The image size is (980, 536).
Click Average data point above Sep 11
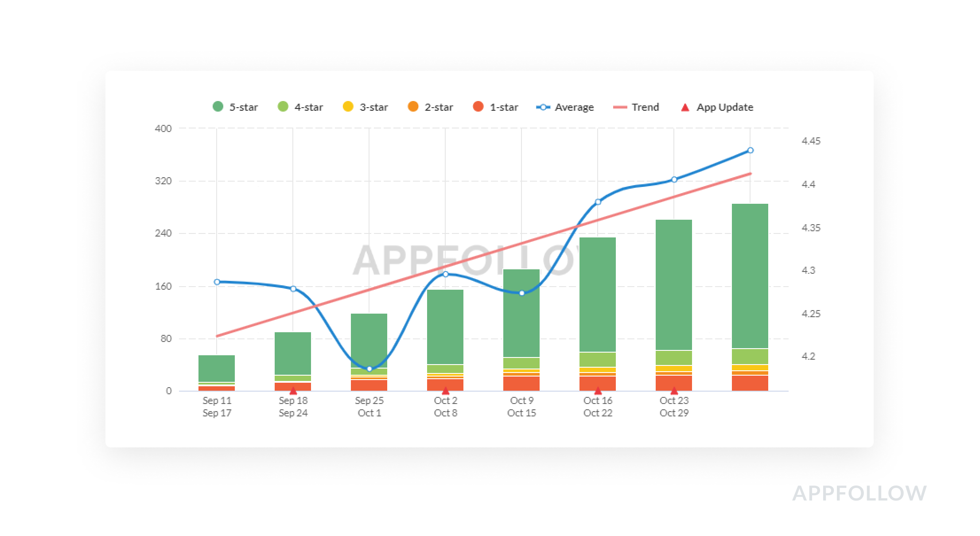217,282
